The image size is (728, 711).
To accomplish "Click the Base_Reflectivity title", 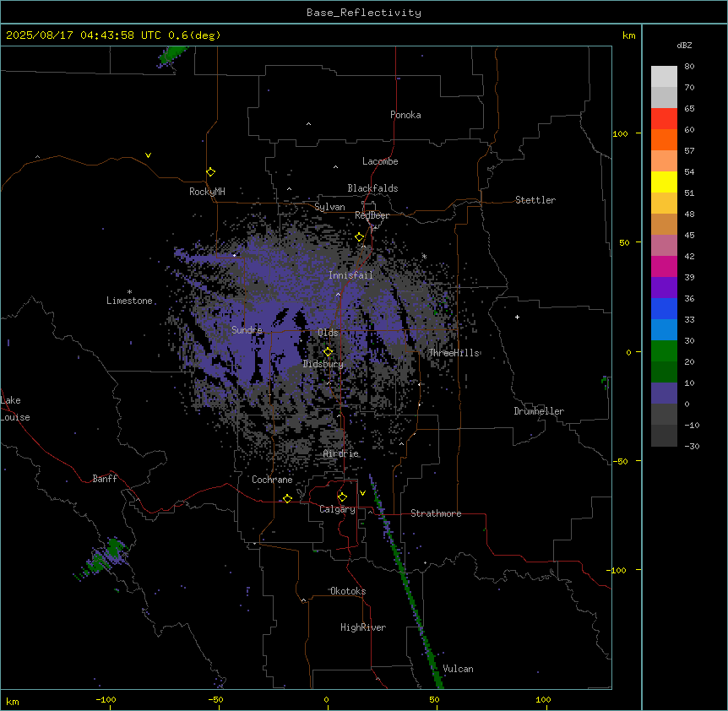I will tap(364, 13).
